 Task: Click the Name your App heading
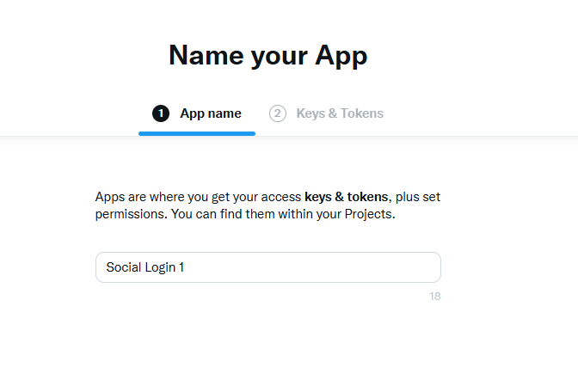(x=267, y=55)
